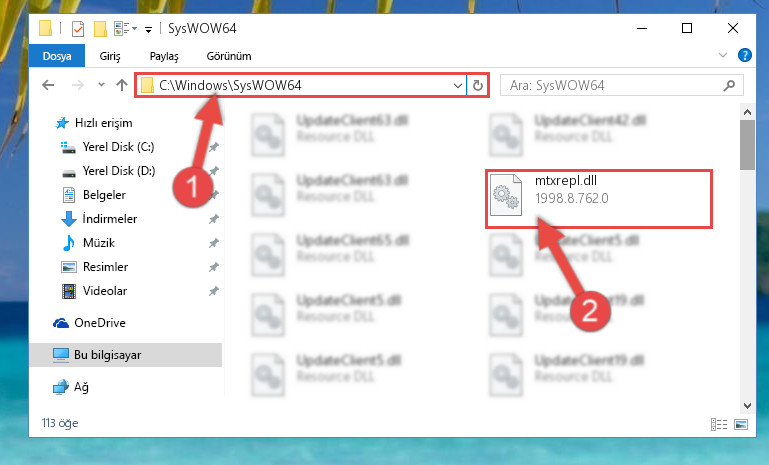Open the Görünüm ribbon tab
769x465 pixels.
(229, 56)
